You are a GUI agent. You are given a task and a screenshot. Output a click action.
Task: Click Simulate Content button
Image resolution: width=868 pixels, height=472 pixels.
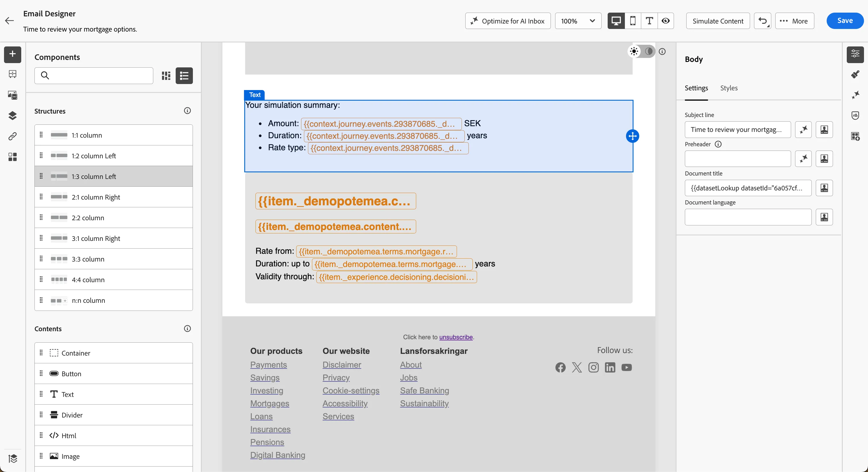coord(718,21)
